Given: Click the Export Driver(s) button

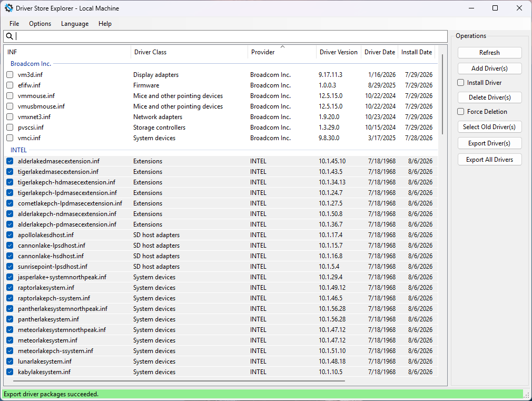Looking at the screenshot, I should coord(489,143).
